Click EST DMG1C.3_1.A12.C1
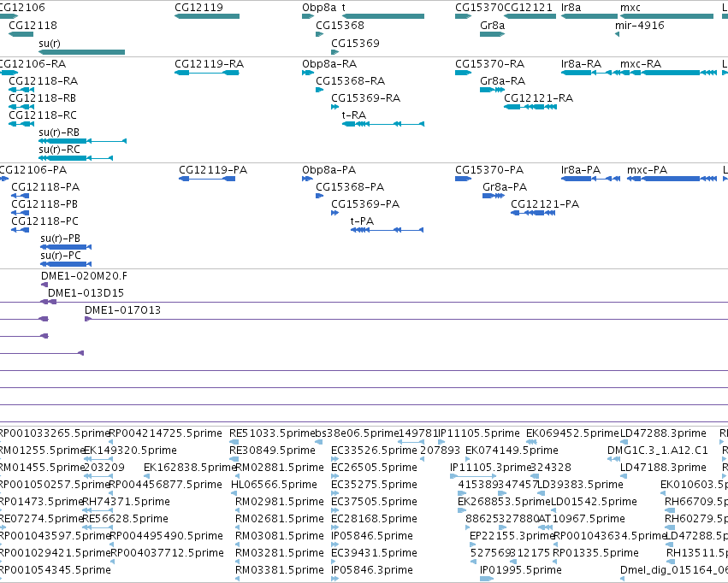Screen dimensions: 728x583 (x=658, y=450)
